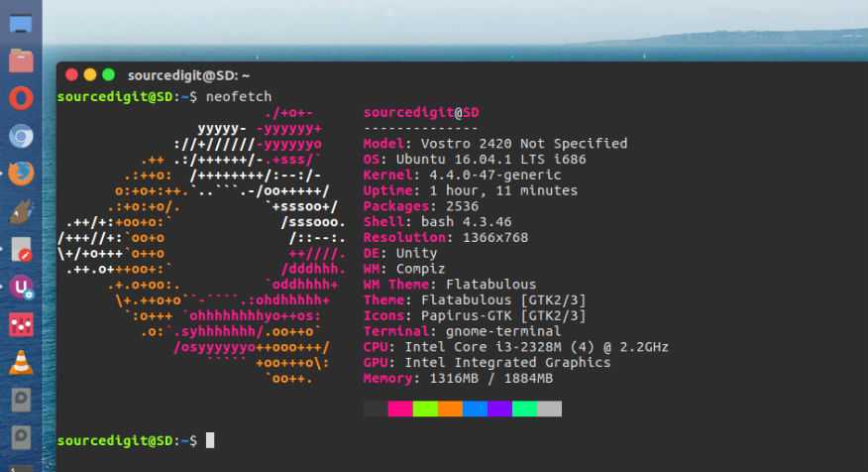Click the first green prompt before 'neofetch'
Viewport: 868px width, 472px height.
[127, 96]
